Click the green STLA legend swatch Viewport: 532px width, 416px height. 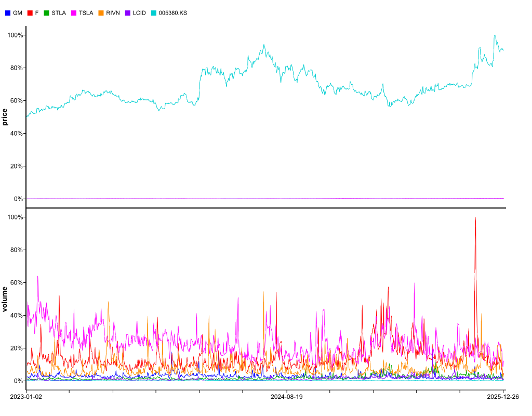point(47,12)
